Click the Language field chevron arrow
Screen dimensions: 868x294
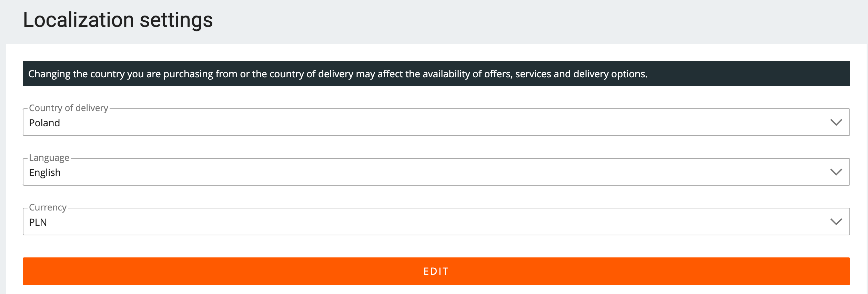pyautogui.click(x=836, y=172)
